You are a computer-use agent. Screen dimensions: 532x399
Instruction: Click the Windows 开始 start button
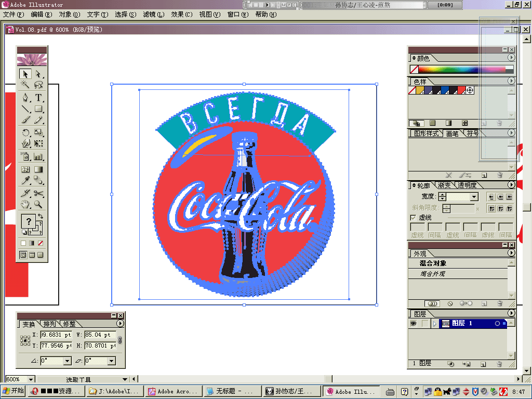(x=13, y=391)
